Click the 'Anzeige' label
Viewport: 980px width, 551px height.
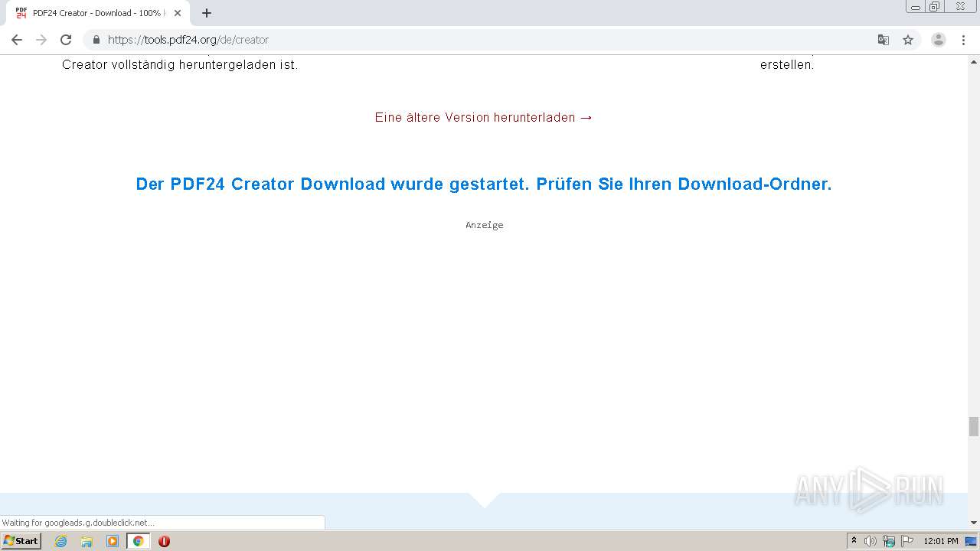pos(485,225)
